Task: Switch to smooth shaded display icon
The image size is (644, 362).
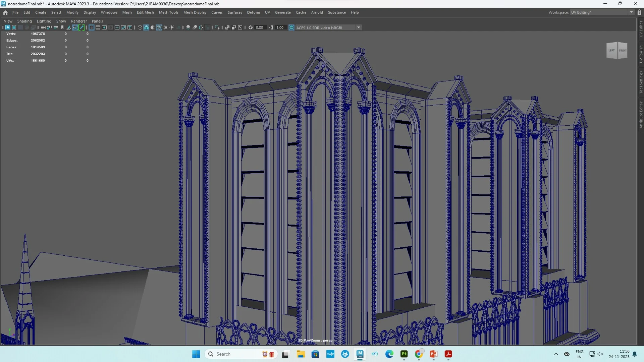Action: tap(146, 27)
